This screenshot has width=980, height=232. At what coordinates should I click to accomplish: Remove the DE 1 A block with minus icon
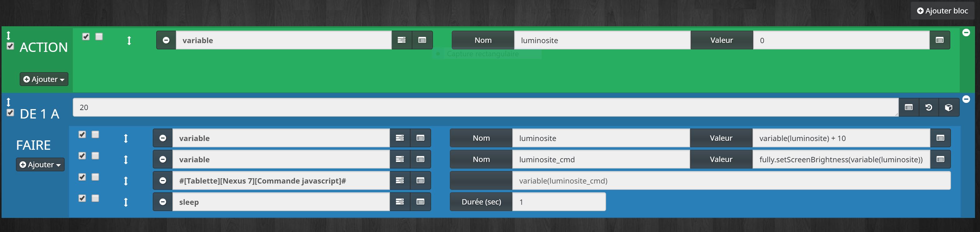coord(966,99)
